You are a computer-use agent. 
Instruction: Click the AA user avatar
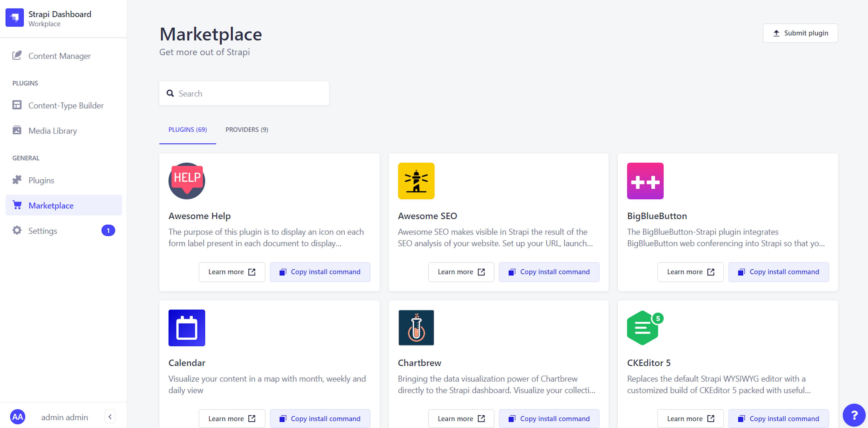tap(18, 417)
